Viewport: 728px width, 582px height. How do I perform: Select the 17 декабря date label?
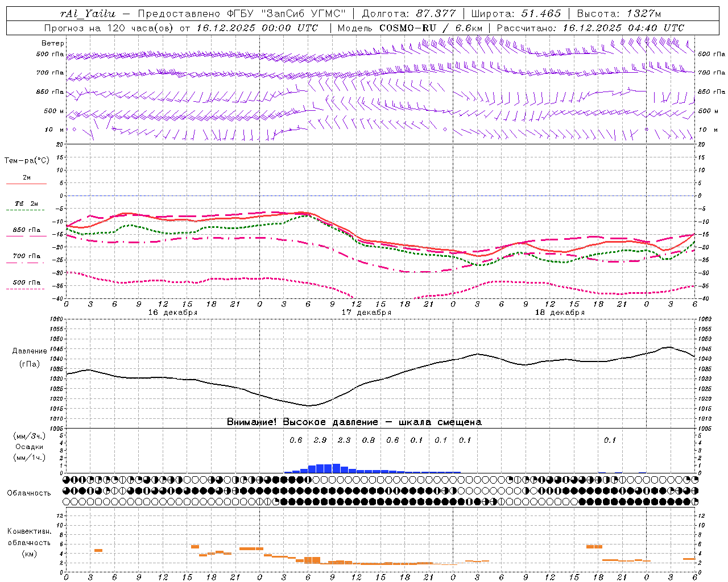(x=366, y=313)
